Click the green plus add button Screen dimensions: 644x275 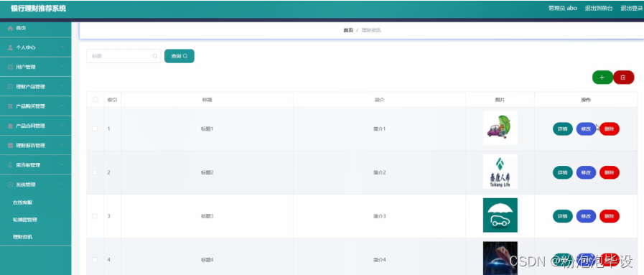pyautogui.click(x=602, y=77)
